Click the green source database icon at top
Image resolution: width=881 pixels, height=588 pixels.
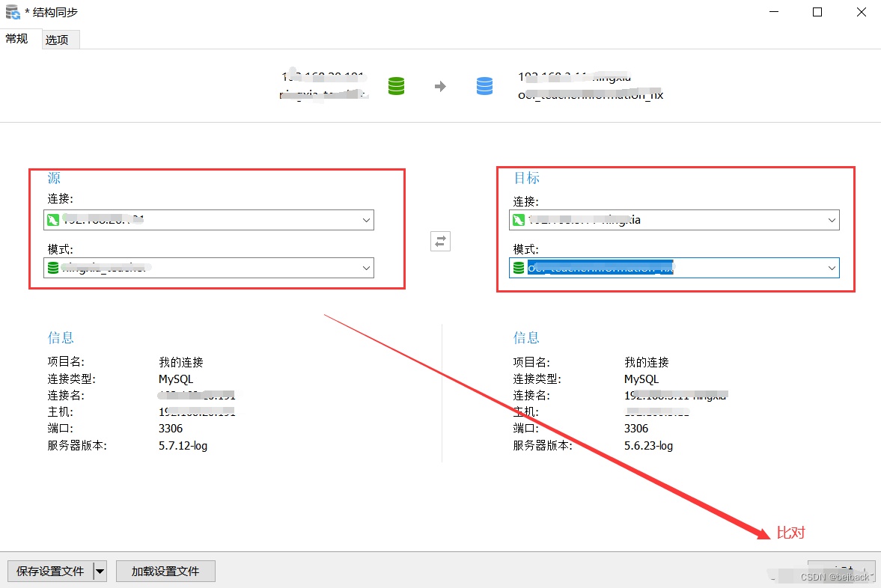coord(396,86)
